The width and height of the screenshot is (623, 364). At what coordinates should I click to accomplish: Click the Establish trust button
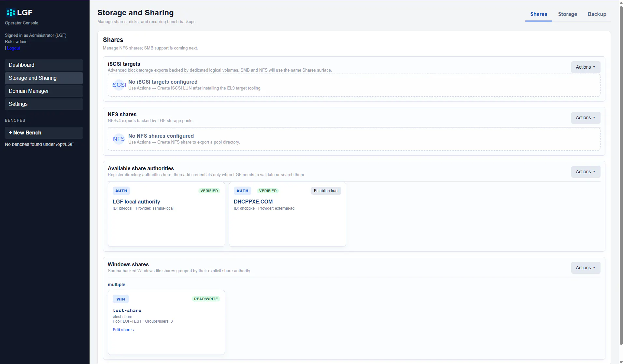(x=326, y=191)
